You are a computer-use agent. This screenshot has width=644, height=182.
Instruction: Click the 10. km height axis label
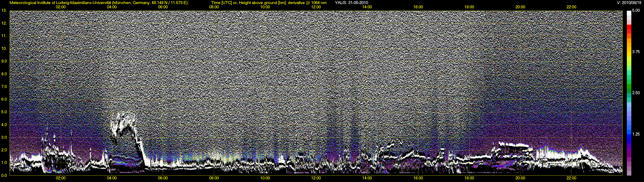pyautogui.click(x=4, y=49)
